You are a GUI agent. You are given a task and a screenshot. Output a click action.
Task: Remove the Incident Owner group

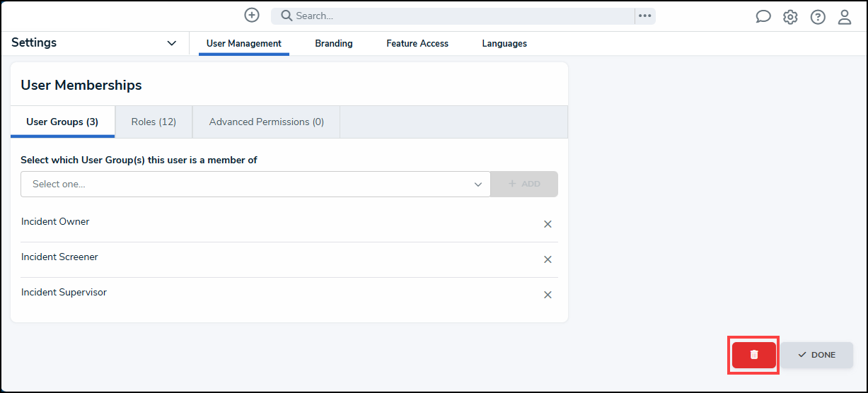[x=548, y=224]
